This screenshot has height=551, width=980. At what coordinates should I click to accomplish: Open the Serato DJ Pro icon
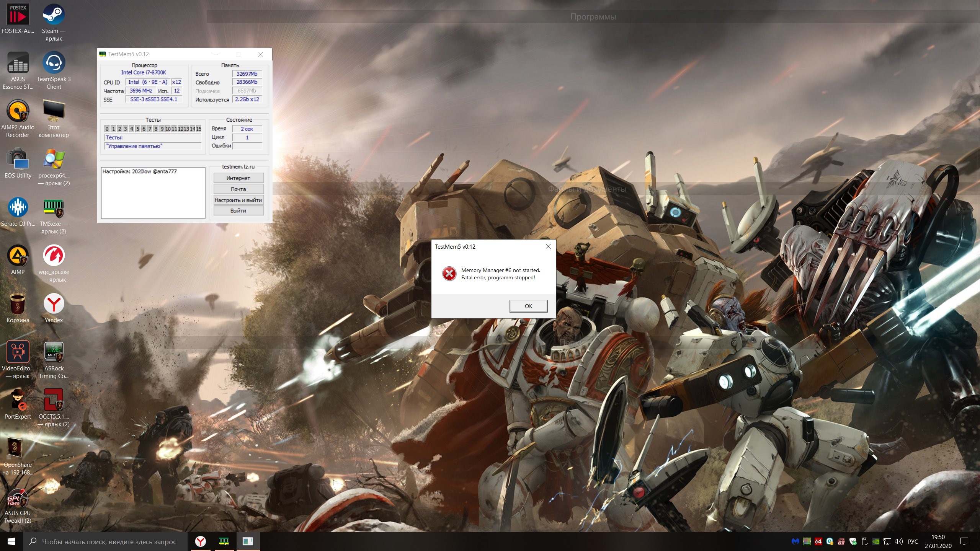(18, 208)
